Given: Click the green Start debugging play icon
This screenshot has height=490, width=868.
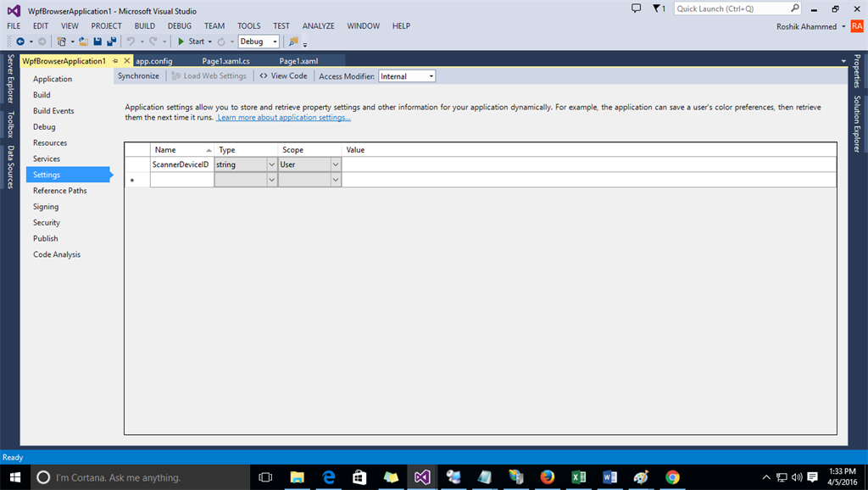Looking at the screenshot, I should [x=181, y=42].
